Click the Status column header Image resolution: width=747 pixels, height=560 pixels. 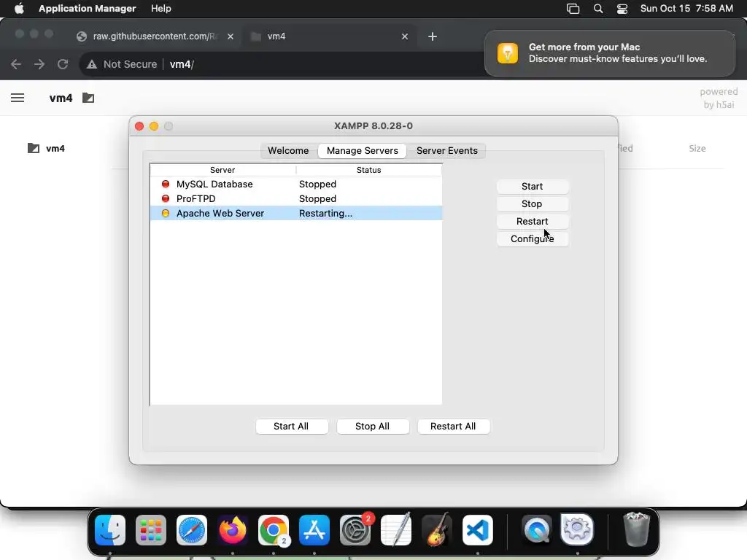[x=368, y=170]
